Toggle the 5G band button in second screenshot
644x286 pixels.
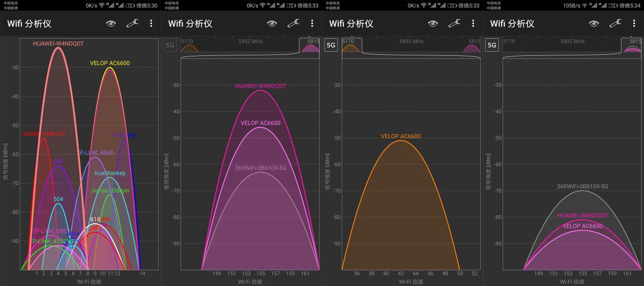click(170, 45)
